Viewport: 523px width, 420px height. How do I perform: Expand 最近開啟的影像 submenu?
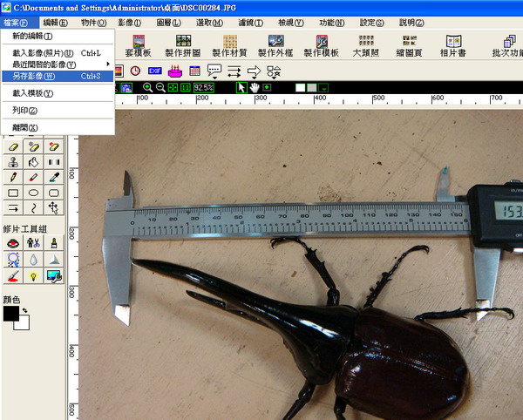[44, 64]
